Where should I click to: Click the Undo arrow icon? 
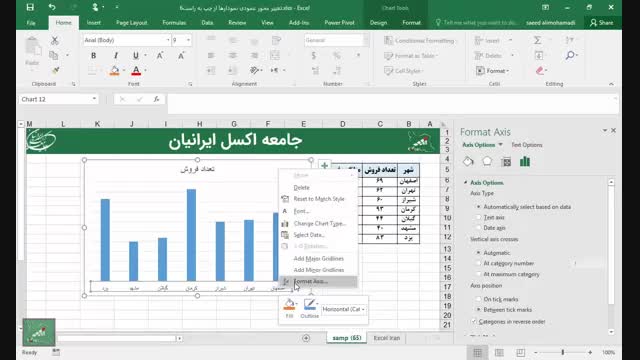coord(52,7)
